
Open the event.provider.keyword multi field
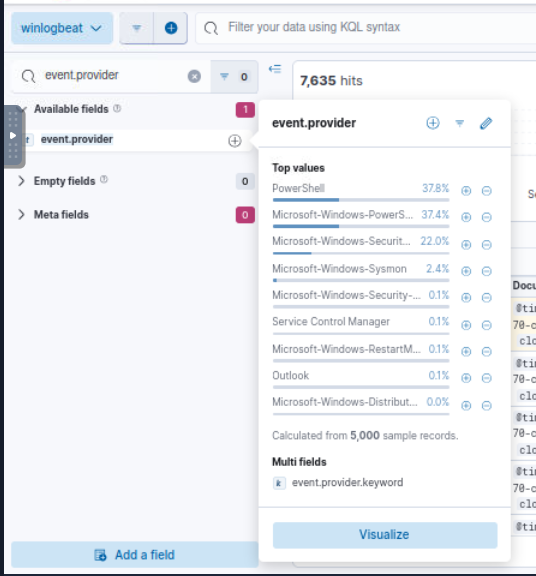pos(347,482)
